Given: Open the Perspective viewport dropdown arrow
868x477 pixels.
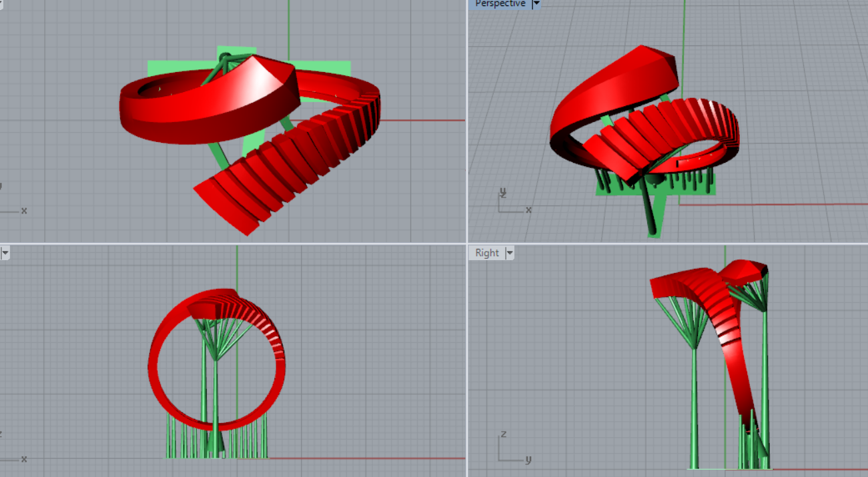Looking at the screenshot, I should pos(536,4).
